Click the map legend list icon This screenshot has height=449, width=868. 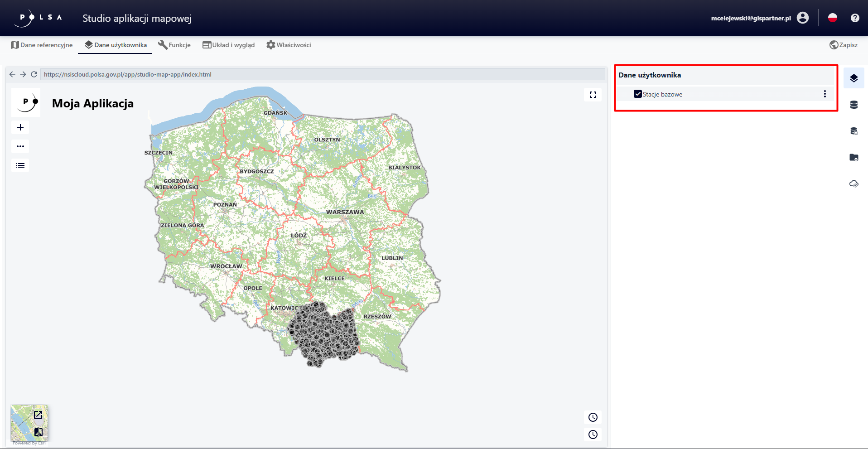(20, 165)
